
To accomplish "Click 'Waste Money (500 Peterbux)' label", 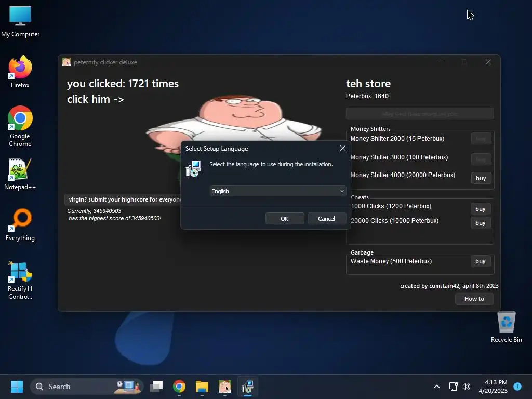I will (x=391, y=261).
